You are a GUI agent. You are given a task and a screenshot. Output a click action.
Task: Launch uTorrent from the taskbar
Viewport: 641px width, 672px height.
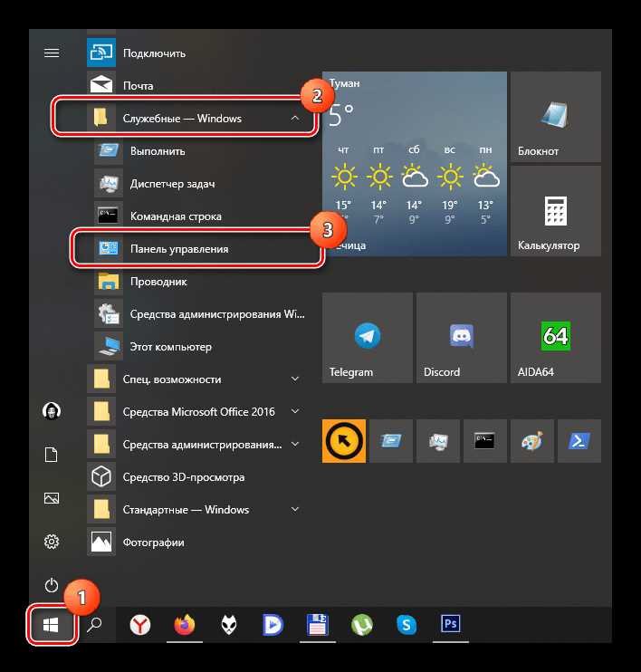pyautogui.click(x=362, y=625)
